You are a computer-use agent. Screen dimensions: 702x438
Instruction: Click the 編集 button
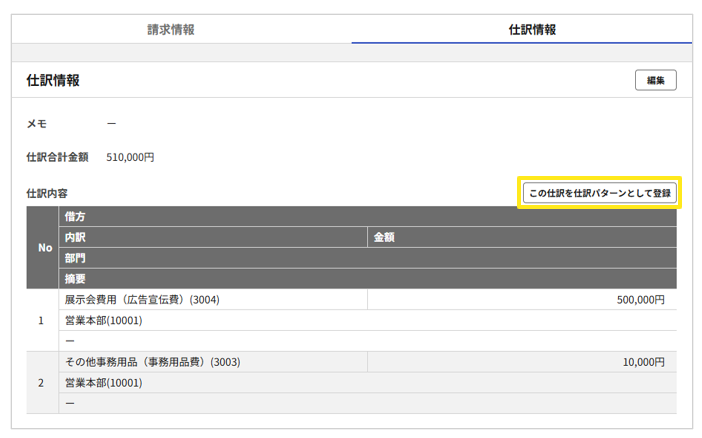point(655,80)
